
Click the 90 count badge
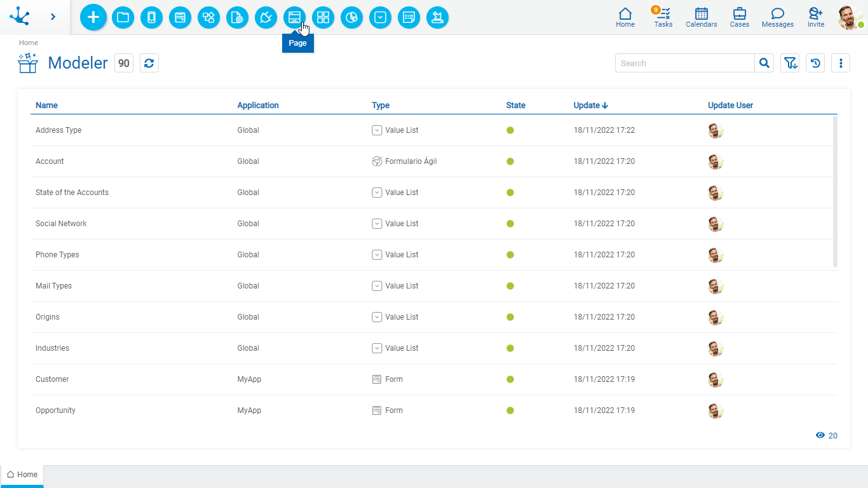[124, 63]
